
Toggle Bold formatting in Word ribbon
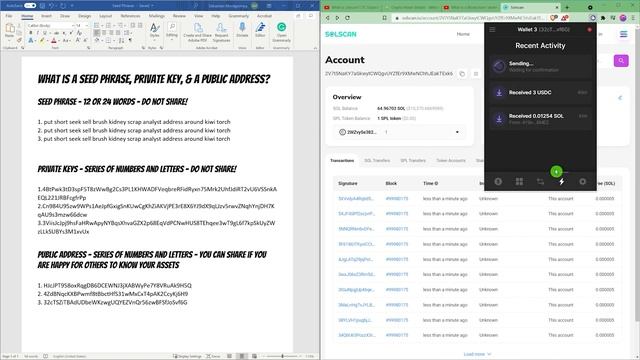point(30,33)
